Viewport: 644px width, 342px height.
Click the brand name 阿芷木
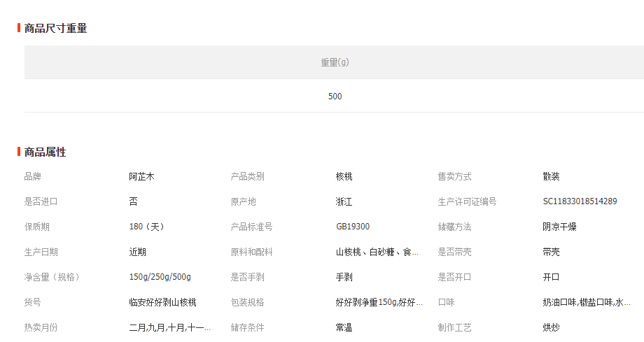coord(141,176)
